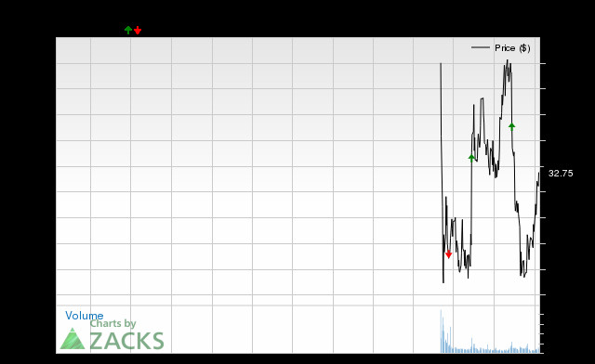Select the upper green arrow near price peak
The height and width of the screenshot is (364, 595).
click(512, 126)
